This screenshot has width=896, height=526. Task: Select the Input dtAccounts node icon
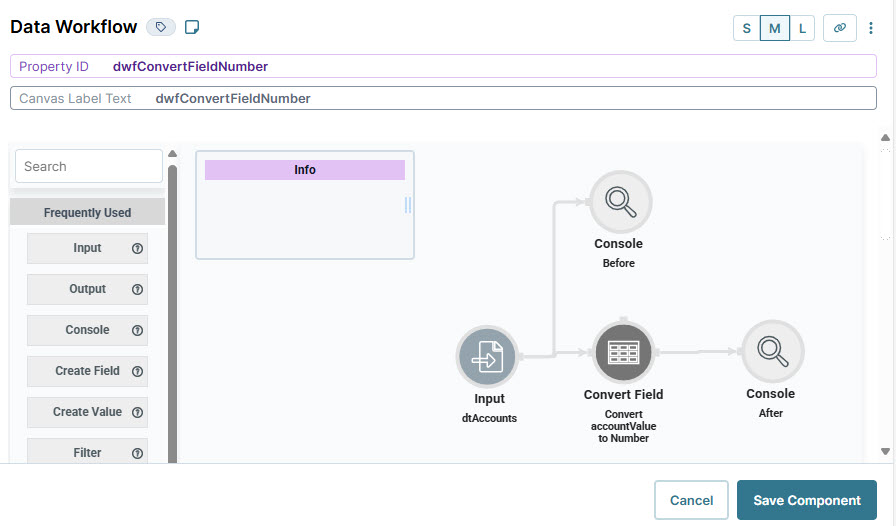pos(487,356)
